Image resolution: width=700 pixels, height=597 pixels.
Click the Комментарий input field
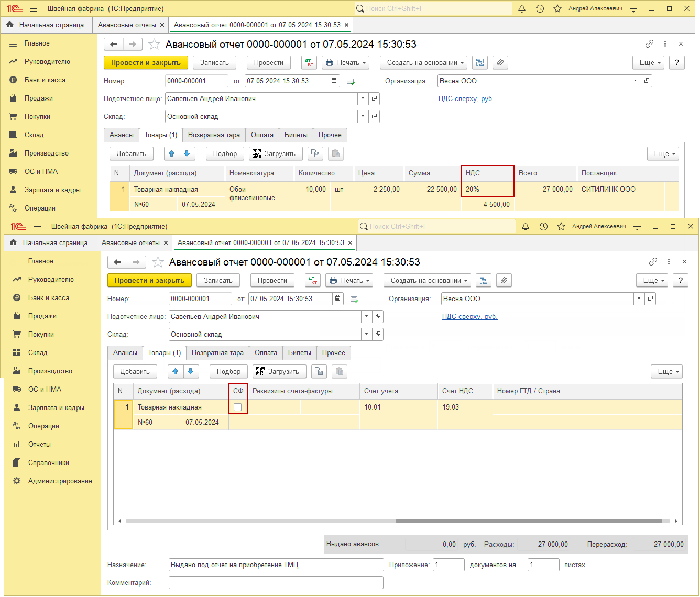[276, 583]
